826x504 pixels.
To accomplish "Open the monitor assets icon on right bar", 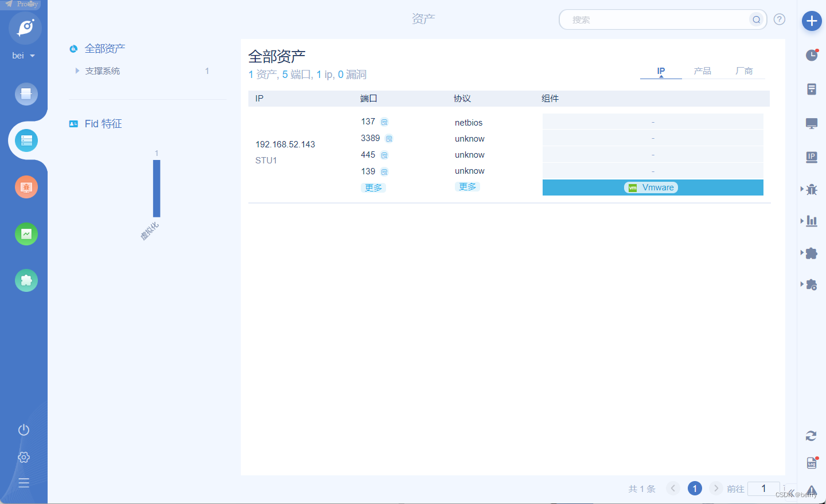I will tap(812, 123).
